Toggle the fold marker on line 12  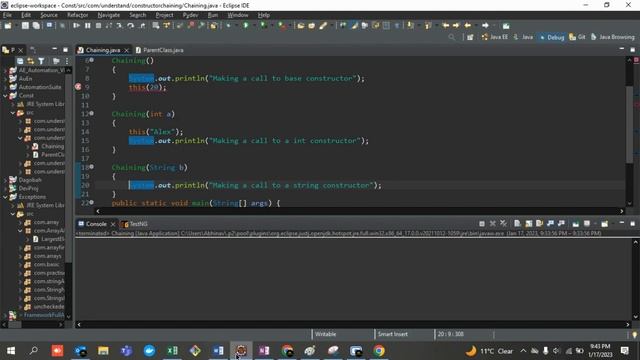pos(91,113)
